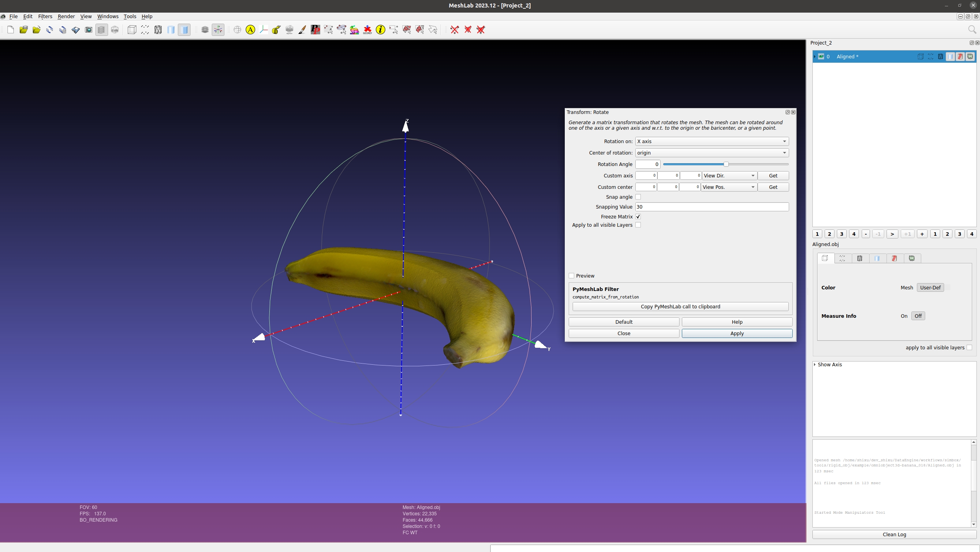Open the Save Snapshot camera tool
This screenshot has height=552, width=980.
coord(89,30)
